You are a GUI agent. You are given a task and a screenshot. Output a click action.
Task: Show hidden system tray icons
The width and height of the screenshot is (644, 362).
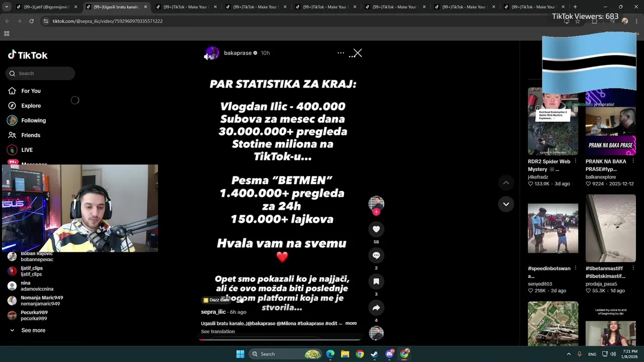tap(569, 354)
